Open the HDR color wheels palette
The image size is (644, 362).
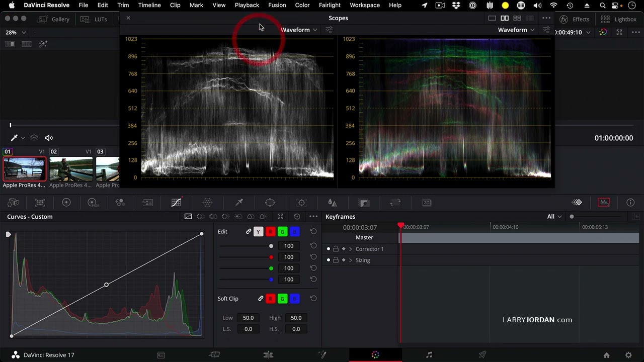point(93,203)
